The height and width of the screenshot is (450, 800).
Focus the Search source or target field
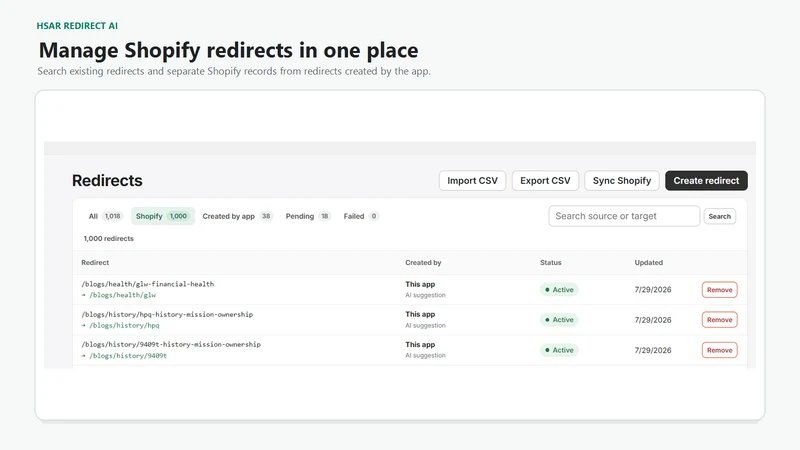[x=624, y=216]
